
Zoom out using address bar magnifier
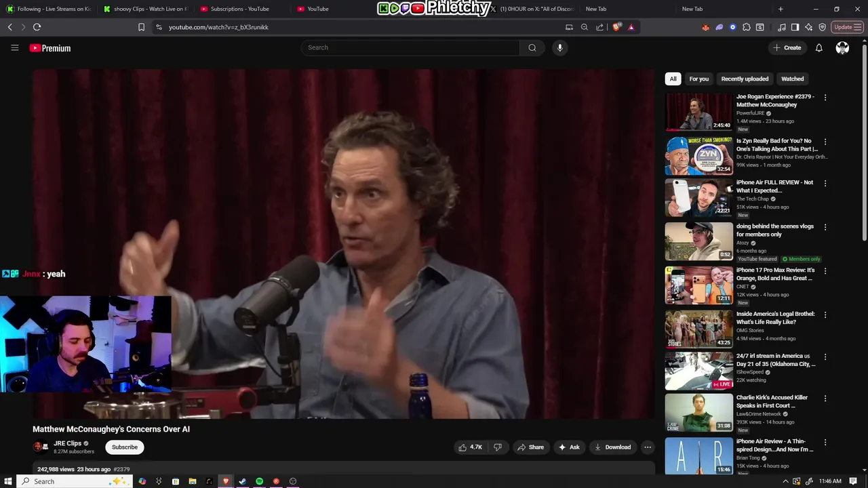[584, 27]
